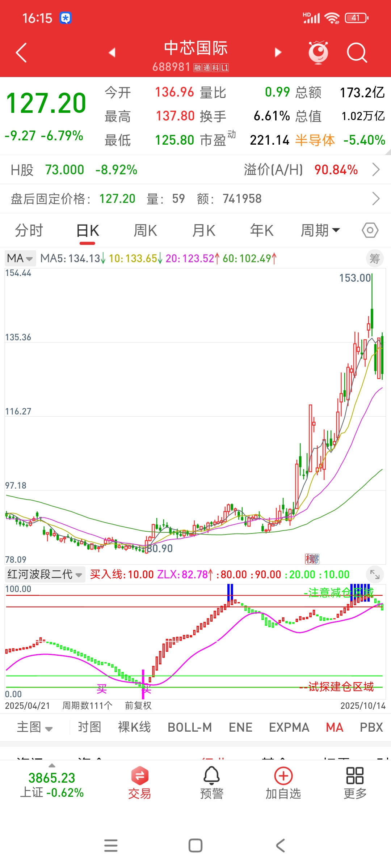Tap the Android back chevron
This screenshot has width=391, height=868.
coord(281,846)
